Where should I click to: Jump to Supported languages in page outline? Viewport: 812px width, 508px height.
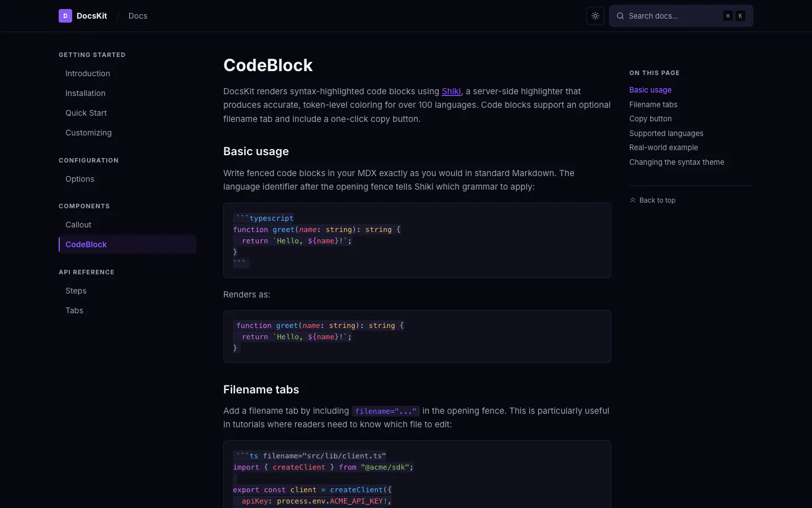pos(666,133)
